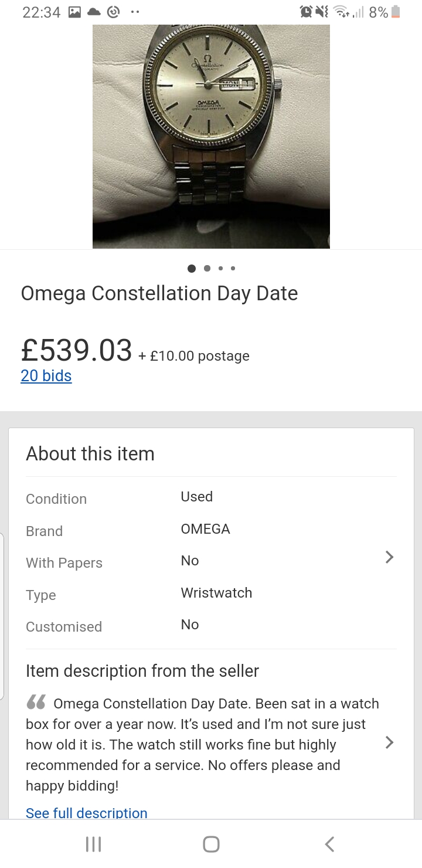Expand the seller description chevron arrow

(x=389, y=742)
